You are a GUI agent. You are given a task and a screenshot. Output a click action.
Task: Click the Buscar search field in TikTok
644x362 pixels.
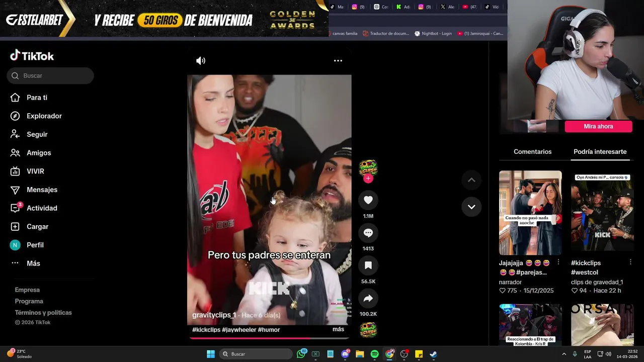[x=50, y=75]
